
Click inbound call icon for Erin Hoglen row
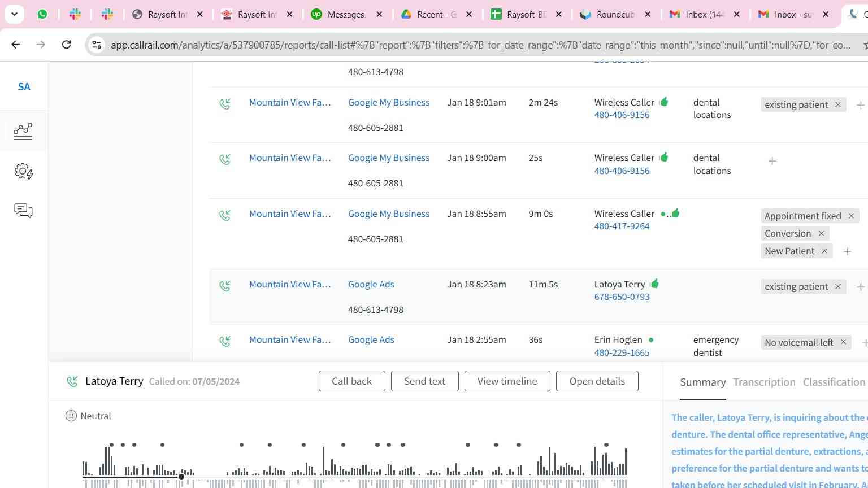(x=225, y=341)
